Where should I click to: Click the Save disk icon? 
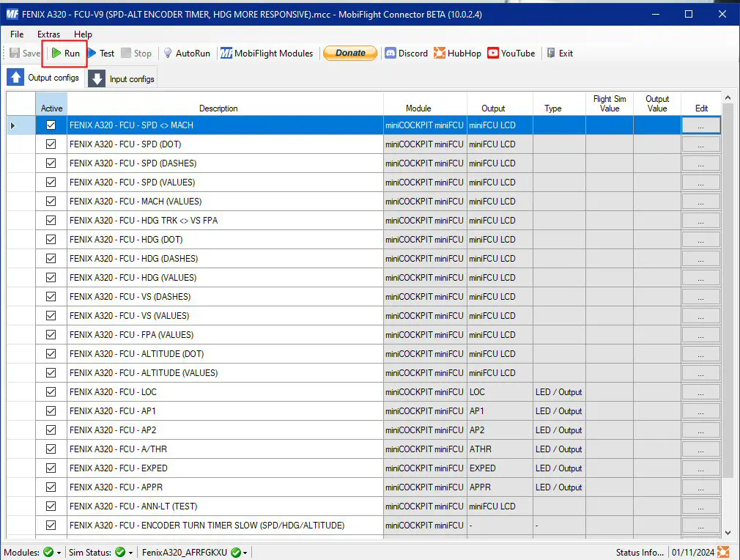[x=15, y=53]
